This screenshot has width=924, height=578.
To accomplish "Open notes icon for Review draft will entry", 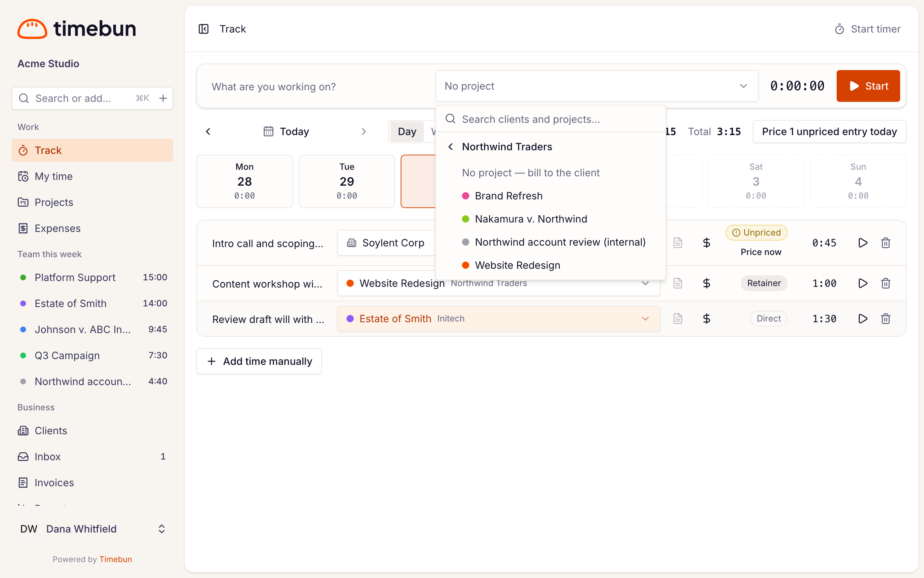I will tap(678, 318).
